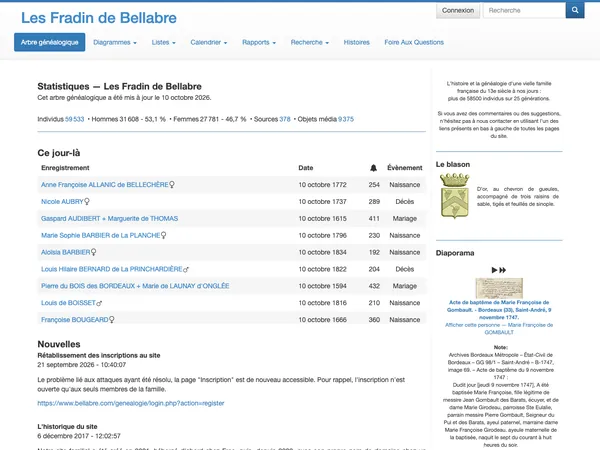
Task: Expand the Diagrammes dropdown menu
Action: coord(115,42)
